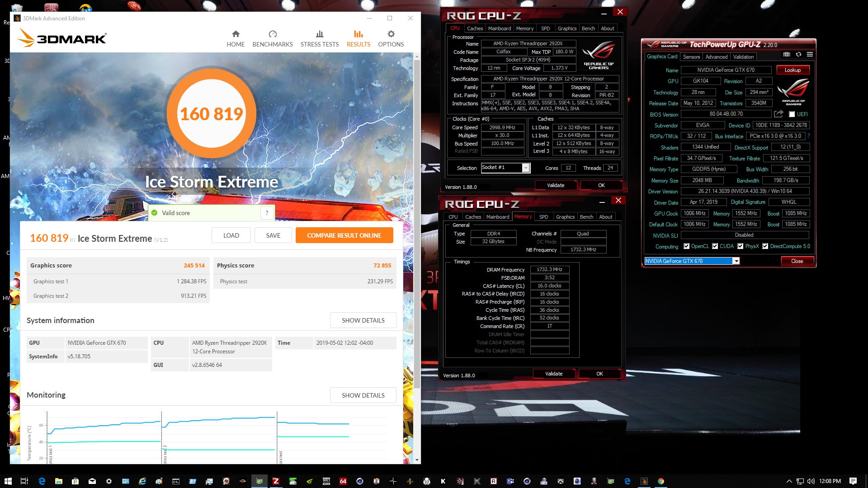Toggle the UEFI checkbox in GPU-Z

tap(792, 114)
